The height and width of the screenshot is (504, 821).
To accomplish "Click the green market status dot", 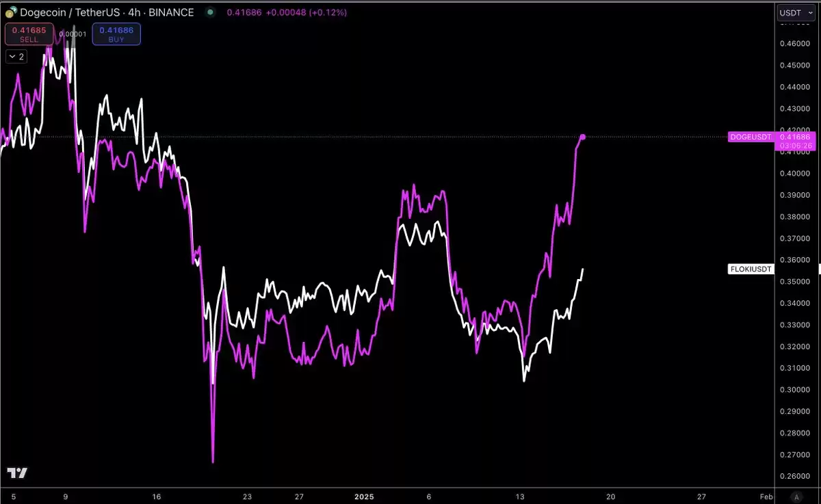I will (x=209, y=12).
